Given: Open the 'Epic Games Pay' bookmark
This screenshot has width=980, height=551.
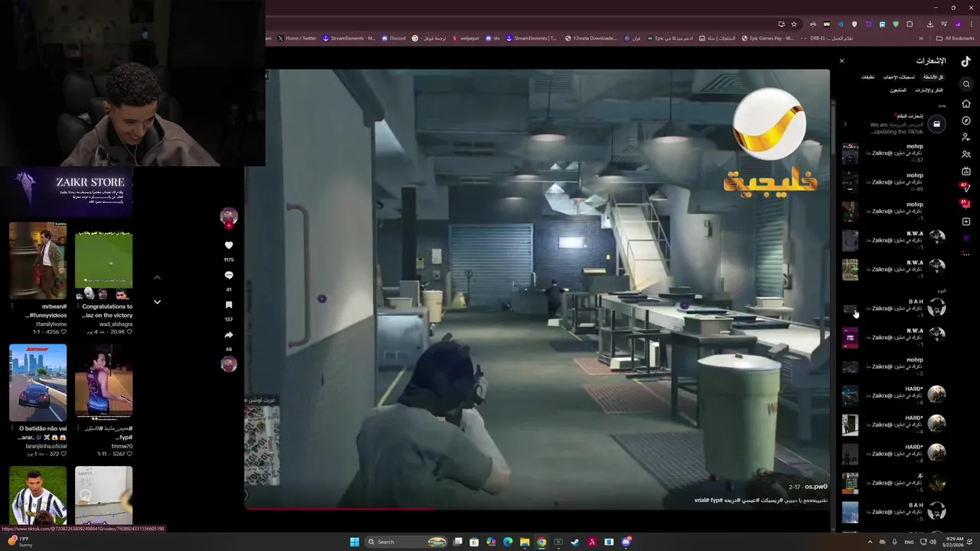Looking at the screenshot, I should [x=768, y=38].
